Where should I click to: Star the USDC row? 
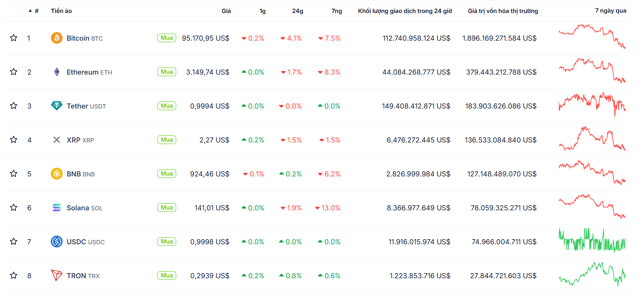point(14,242)
